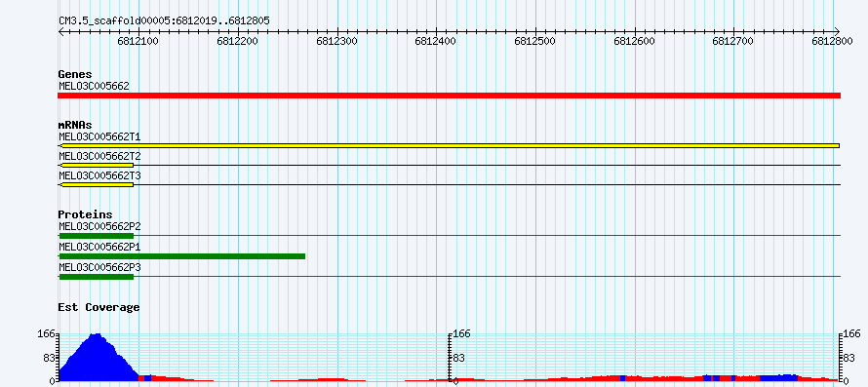Click the MELO3C005662T2 transcript label

99,156
